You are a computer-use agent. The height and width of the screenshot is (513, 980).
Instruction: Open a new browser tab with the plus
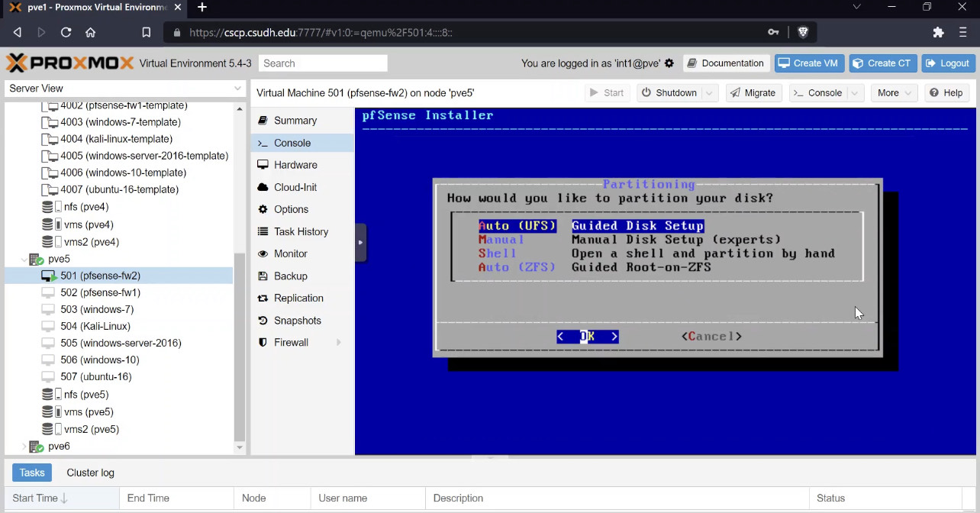pyautogui.click(x=202, y=7)
